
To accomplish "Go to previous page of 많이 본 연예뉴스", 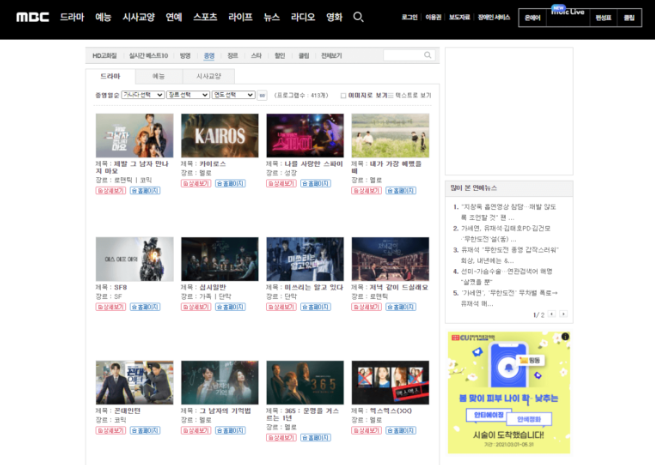I will 552,314.
